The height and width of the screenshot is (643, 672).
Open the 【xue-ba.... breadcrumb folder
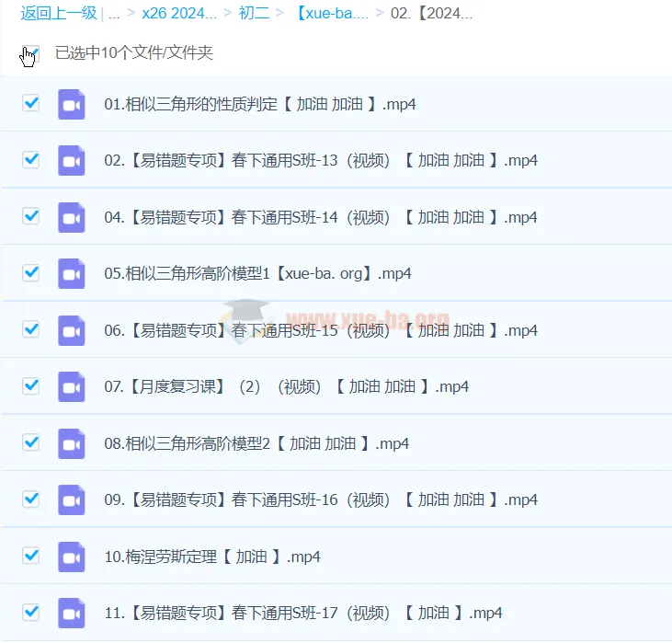click(x=332, y=14)
